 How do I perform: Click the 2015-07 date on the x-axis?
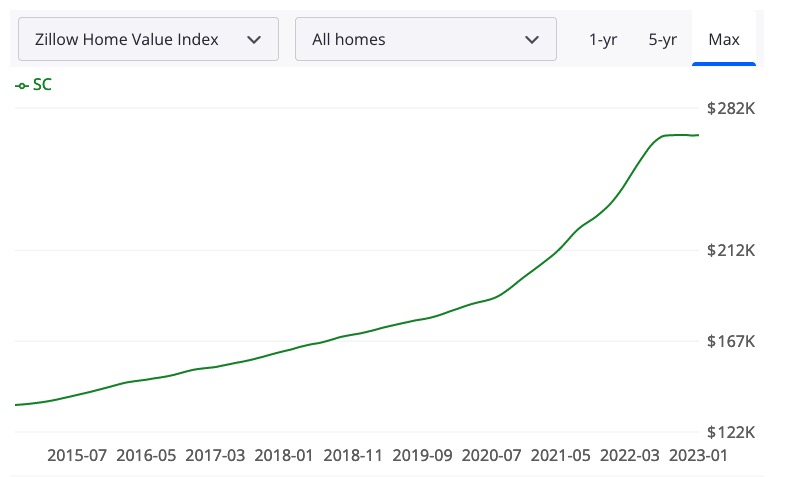click(77, 455)
